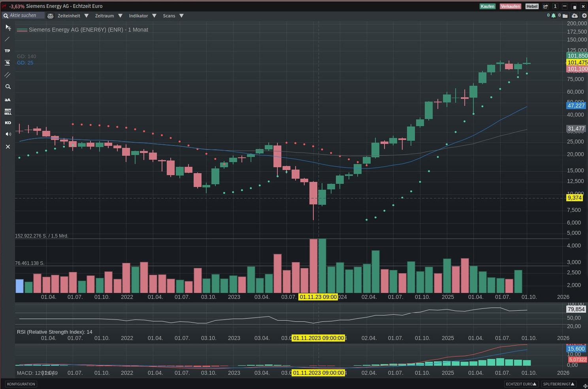Toggle the Splitbereinigt adjustment option
The height and width of the screenshot is (389, 588).
point(559,384)
